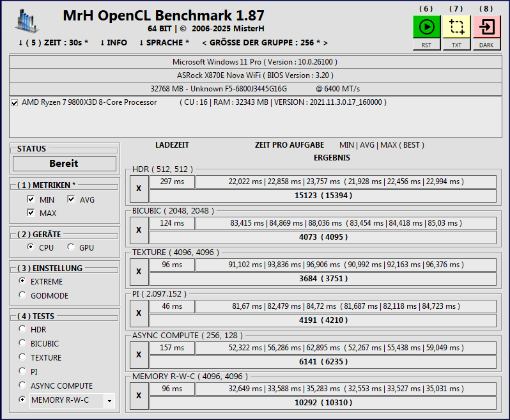Screen dimensions: 510x420
Task: Click the X button in TEXTURE section
Action: [139, 272]
